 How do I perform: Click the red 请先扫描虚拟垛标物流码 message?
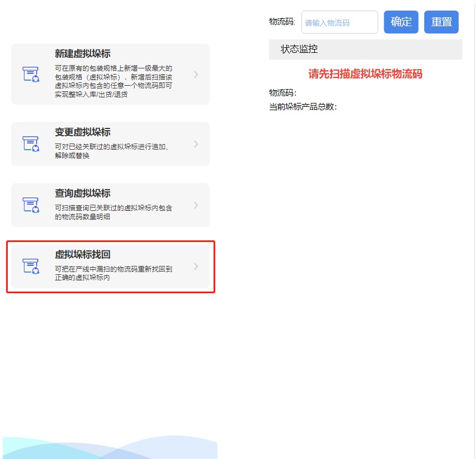click(365, 74)
